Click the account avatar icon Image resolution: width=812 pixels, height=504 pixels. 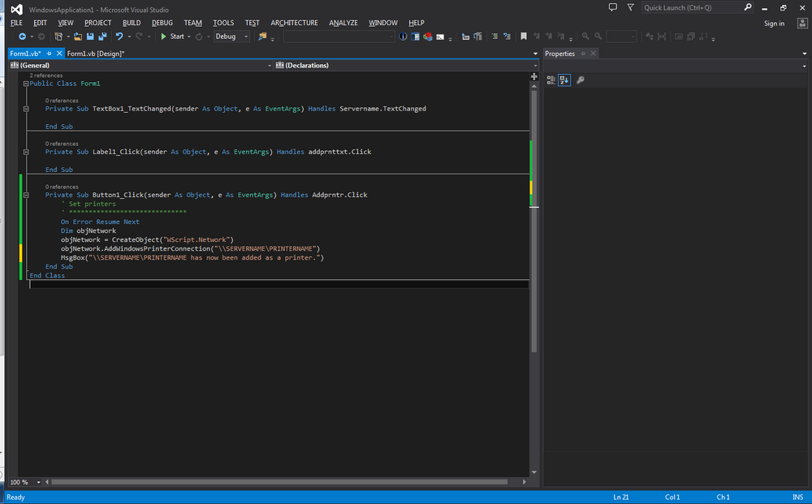click(803, 24)
